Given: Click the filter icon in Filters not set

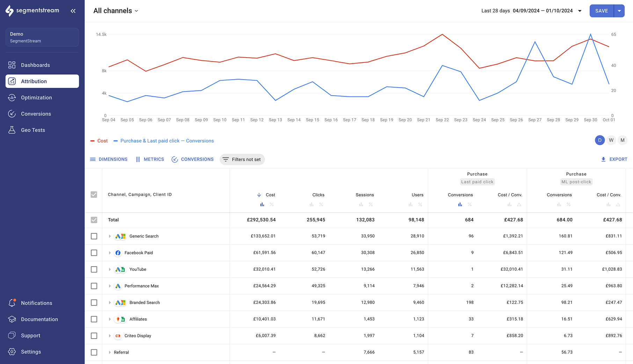Looking at the screenshot, I should tap(226, 159).
